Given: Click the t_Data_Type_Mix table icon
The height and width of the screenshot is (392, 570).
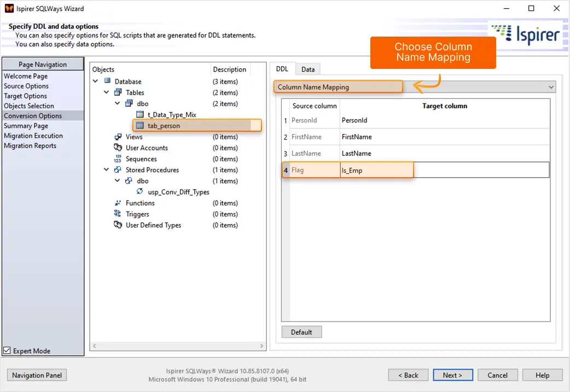Looking at the screenshot, I should [140, 114].
